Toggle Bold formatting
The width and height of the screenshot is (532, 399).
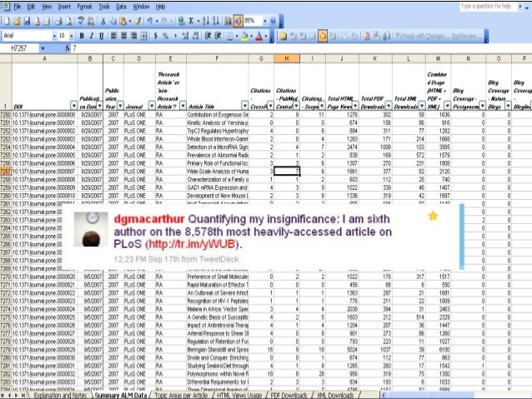82,36
